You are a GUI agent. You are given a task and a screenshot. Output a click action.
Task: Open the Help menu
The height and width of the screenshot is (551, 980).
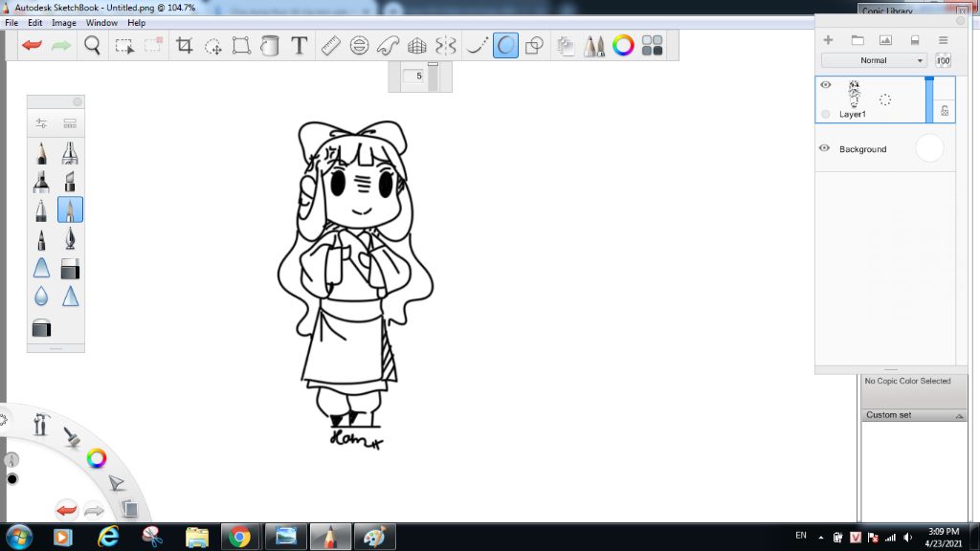pyautogui.click(x=136, y=23)
